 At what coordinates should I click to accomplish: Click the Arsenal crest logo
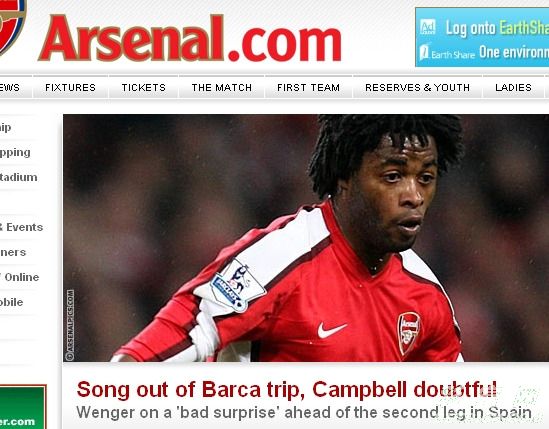tap(12, 26)
